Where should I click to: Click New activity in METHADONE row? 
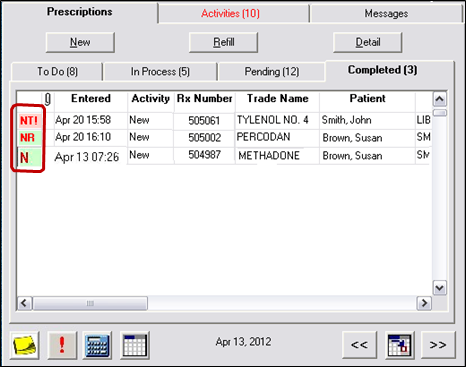139,155
